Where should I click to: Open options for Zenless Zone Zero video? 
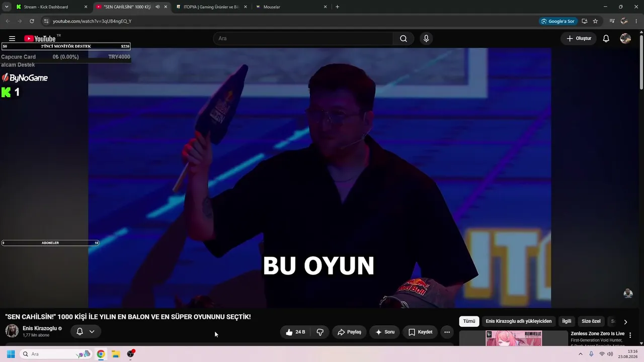(630, 335)
